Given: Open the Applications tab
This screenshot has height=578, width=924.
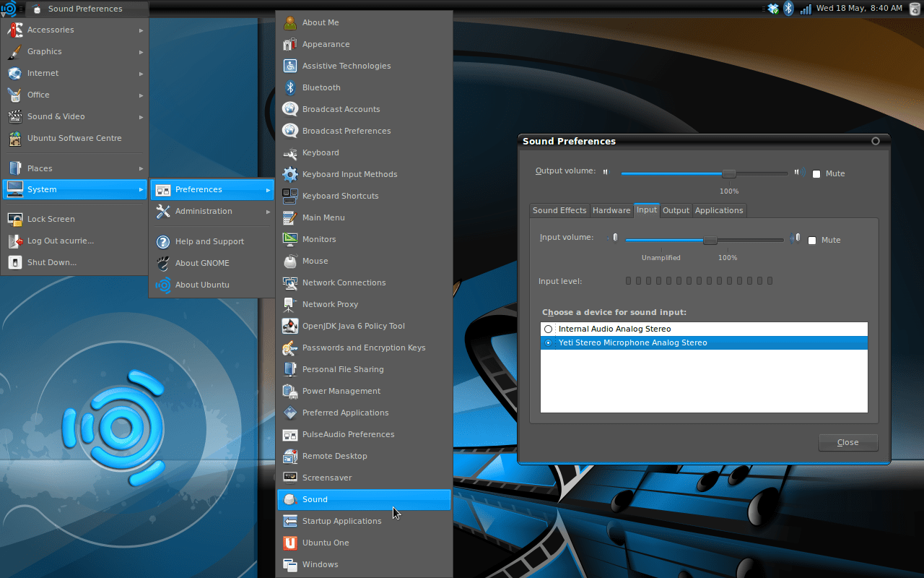Looking at the screenshot, I should [x=719, y=210].
